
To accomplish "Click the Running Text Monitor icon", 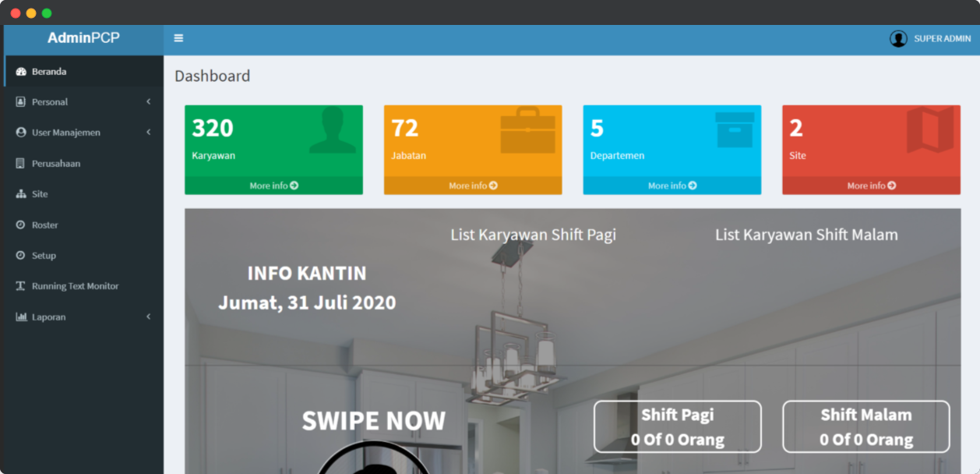I will [21, 286].
